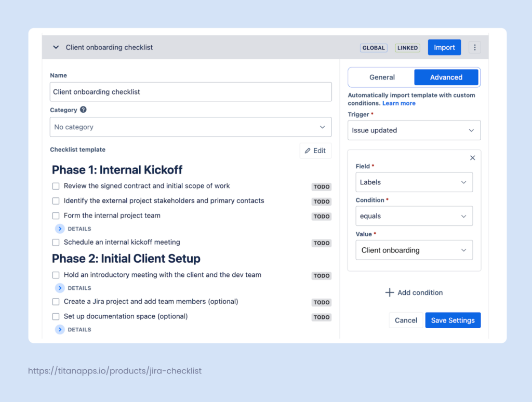This screenshot has height=402, width=532.
Task: Dismiss the condition card with the X
Action: pyautogui.click(x=472, y=157)
